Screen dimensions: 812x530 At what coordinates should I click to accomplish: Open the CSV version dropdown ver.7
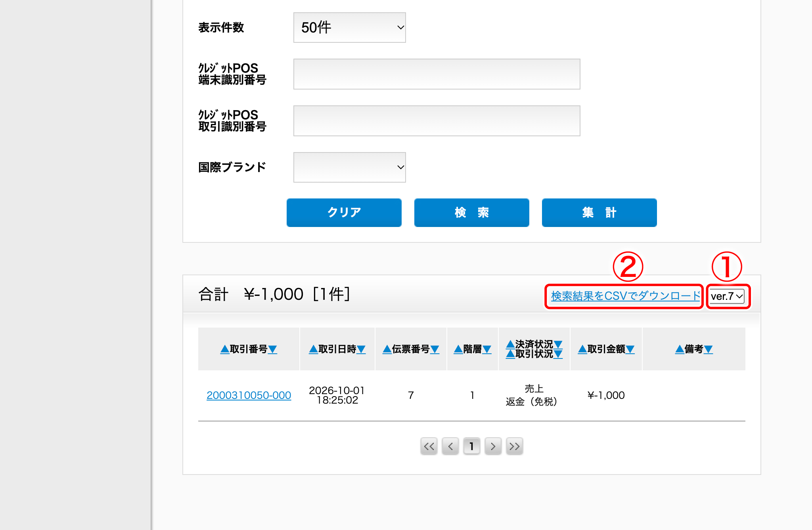(727, 296)
